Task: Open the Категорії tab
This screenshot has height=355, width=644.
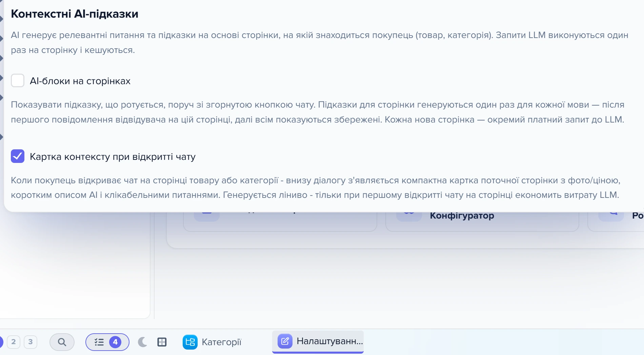Action: 213,342
